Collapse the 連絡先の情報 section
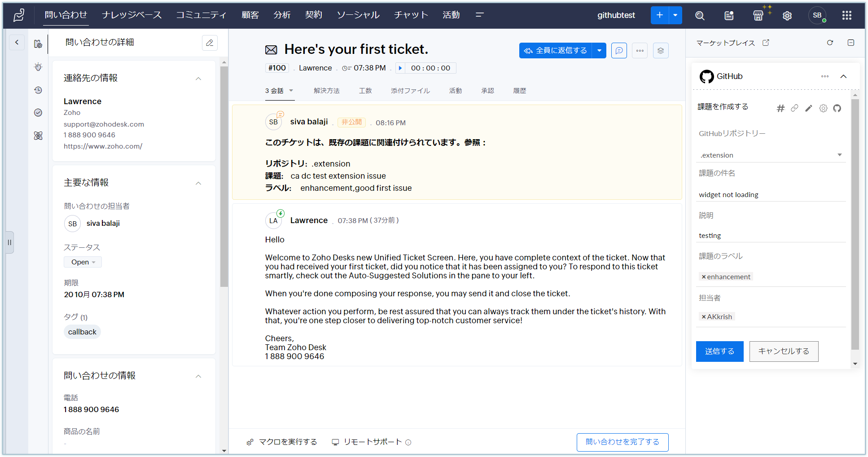The height and width of the screenshot is (457, 868). pos(198,79)
